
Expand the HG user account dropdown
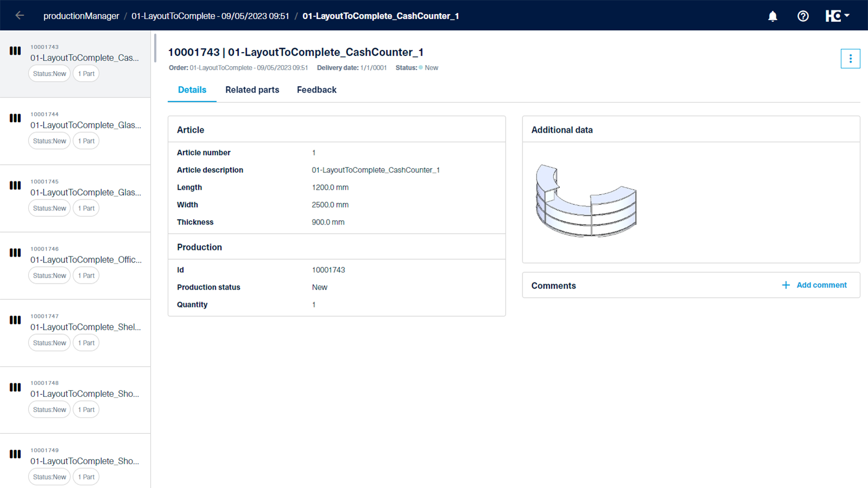(x=837, y=16)
